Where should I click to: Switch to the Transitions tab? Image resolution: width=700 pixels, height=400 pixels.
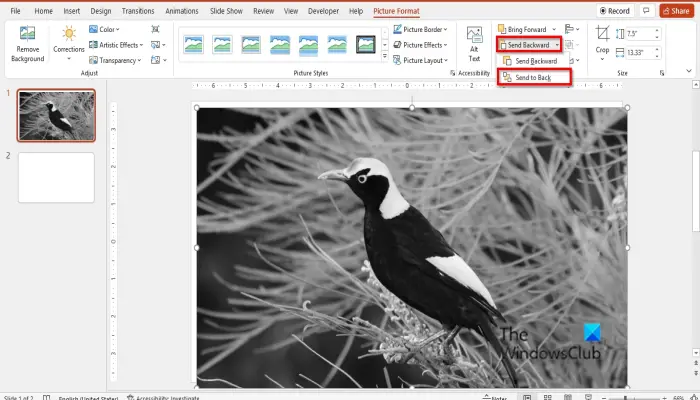click(x=138, y=11)
